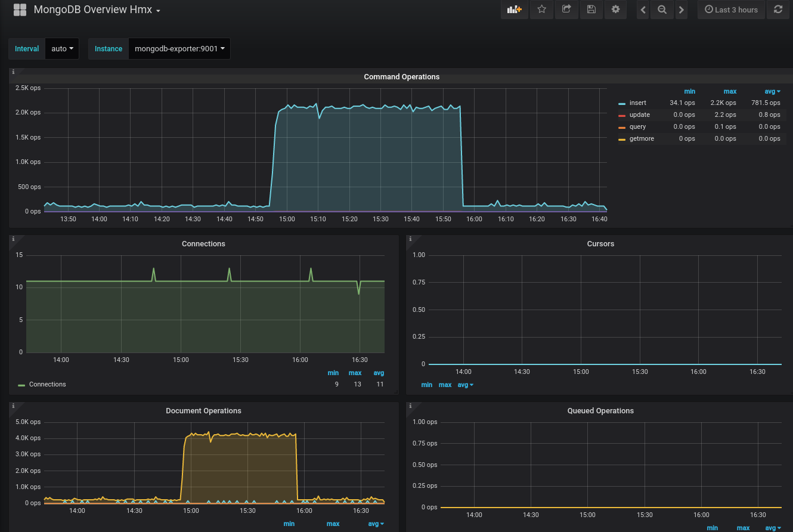Expand the Interval auto dropdown

tap(62, 49)
